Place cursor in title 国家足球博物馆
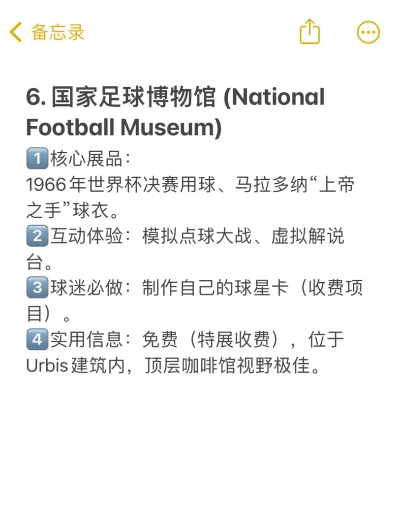This screenshot has width=399, height=532. click(133, 97)
